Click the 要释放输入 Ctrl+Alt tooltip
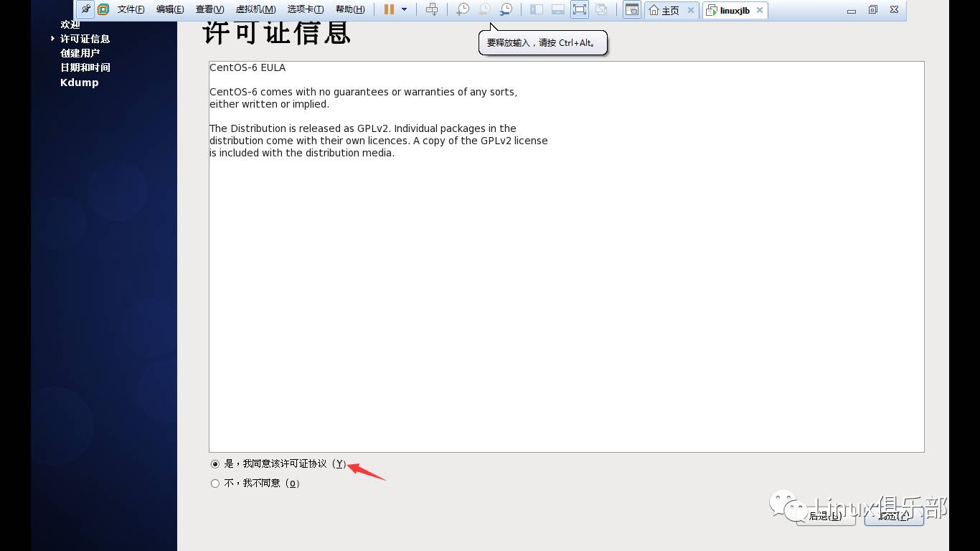Viewport: 980px width, 551px height. [543, 42]
